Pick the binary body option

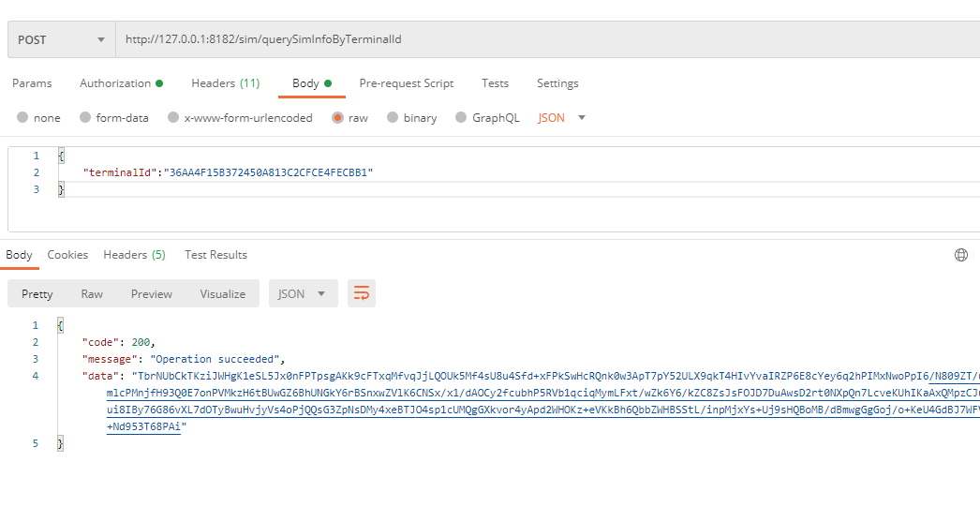(392, 118)
